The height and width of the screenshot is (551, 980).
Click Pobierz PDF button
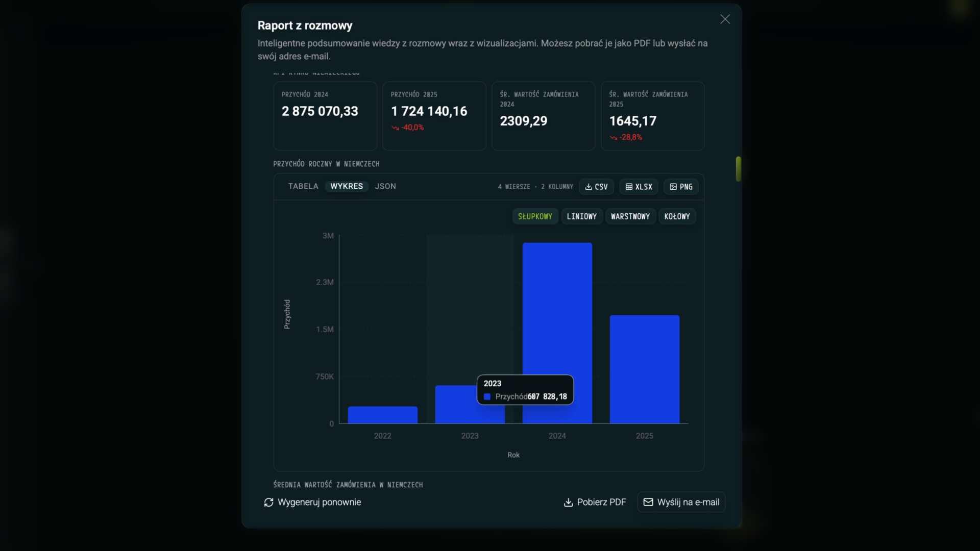click(595, 503)
